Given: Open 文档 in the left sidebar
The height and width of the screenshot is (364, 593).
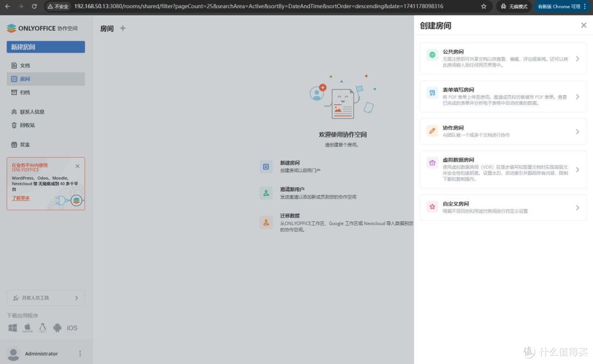Looking at the screenshot, I should click(x=25, y=65).
